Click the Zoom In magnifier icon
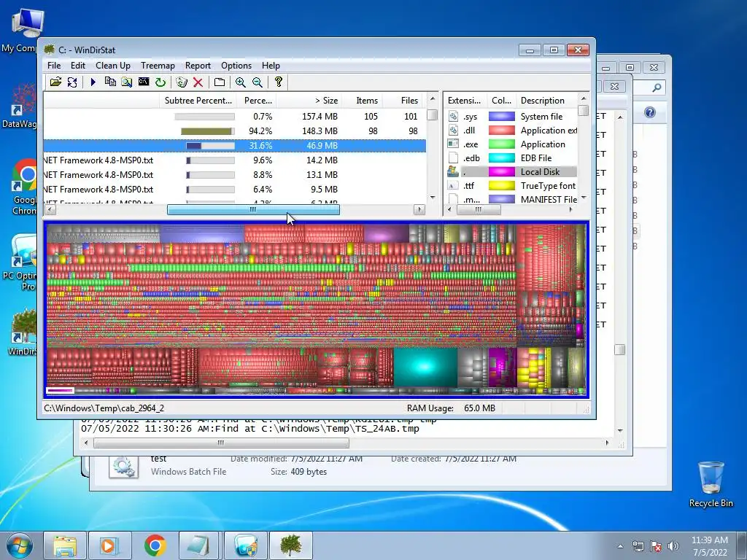 (x=241, y=82)
